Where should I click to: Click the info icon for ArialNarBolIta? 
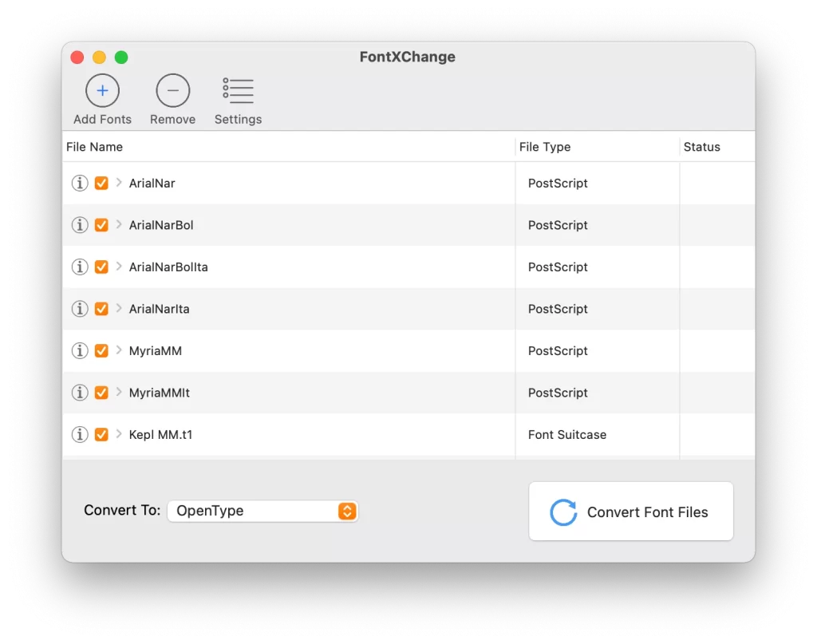coord(80,267)
